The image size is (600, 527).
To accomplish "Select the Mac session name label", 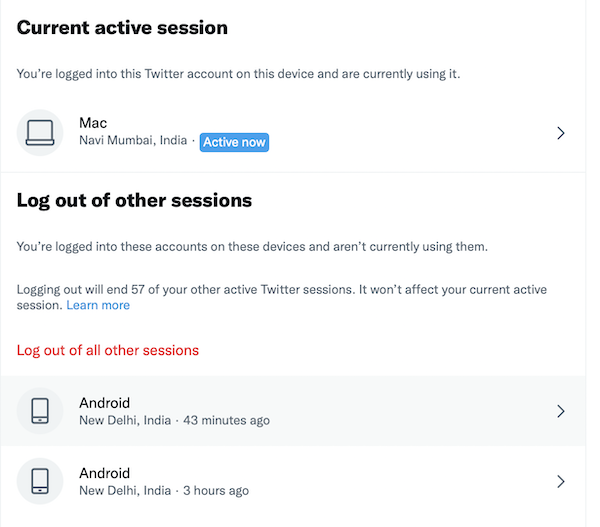I will (x=93, y=123).
